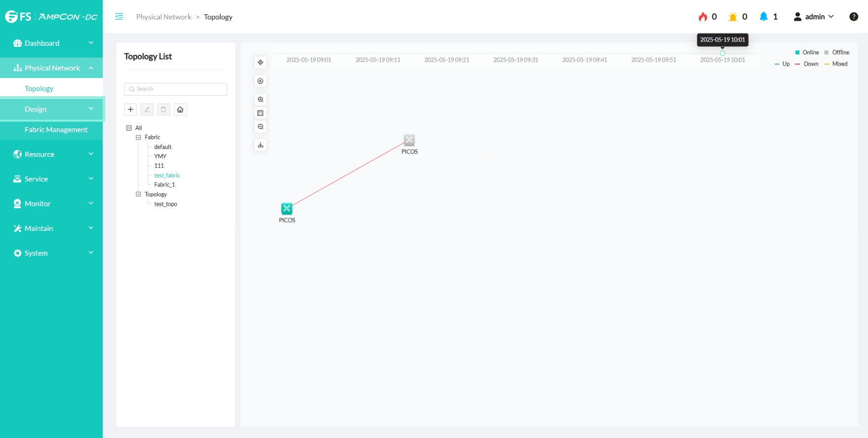Open the admin user dropdown
This screenshot has height=438, width=868.
pyautogui.click(x=814, y=17)
